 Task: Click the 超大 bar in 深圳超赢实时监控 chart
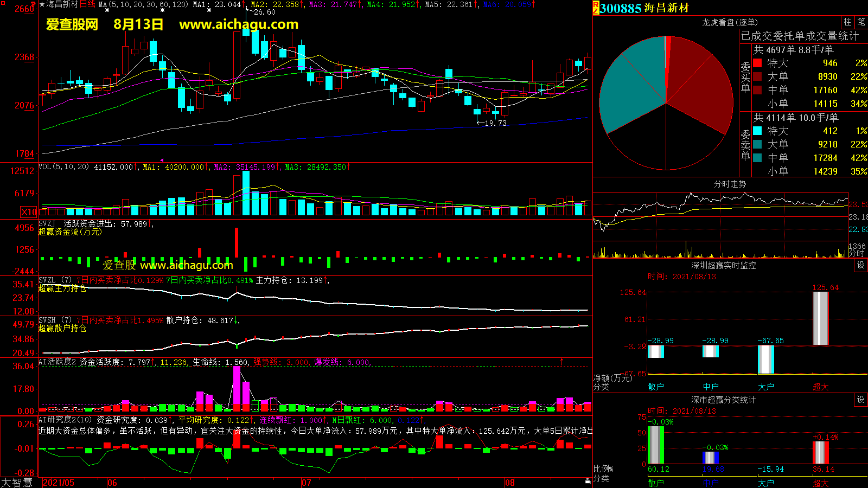click(820, 318)
